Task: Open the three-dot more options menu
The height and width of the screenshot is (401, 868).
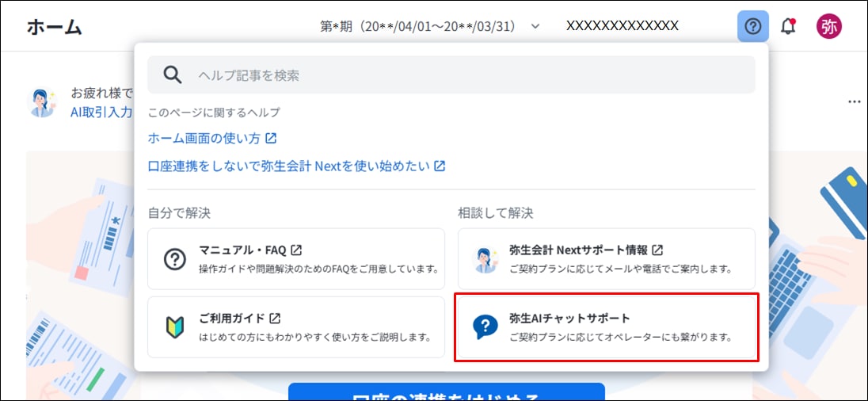Action: pos(855,102)
